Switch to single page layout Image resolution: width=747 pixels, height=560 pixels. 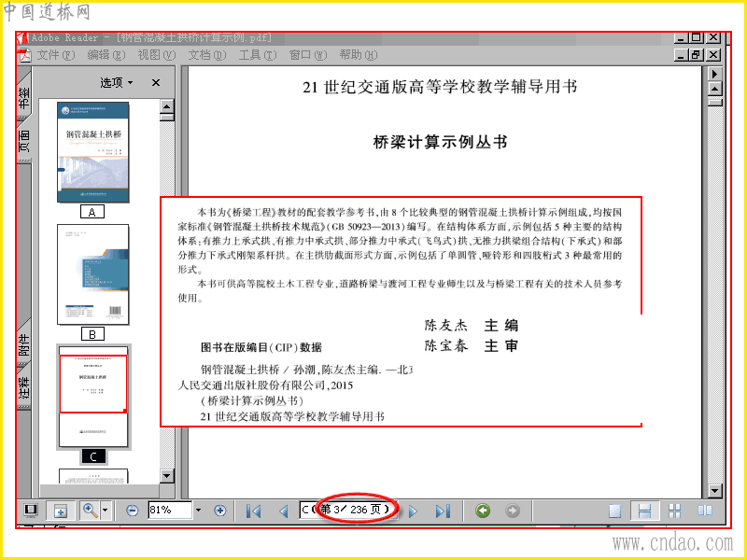615,511
